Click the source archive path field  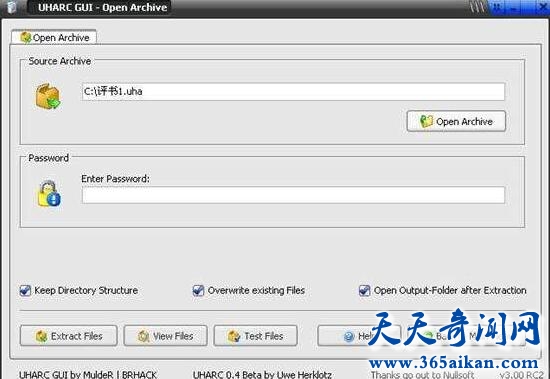tap(293, 92)
